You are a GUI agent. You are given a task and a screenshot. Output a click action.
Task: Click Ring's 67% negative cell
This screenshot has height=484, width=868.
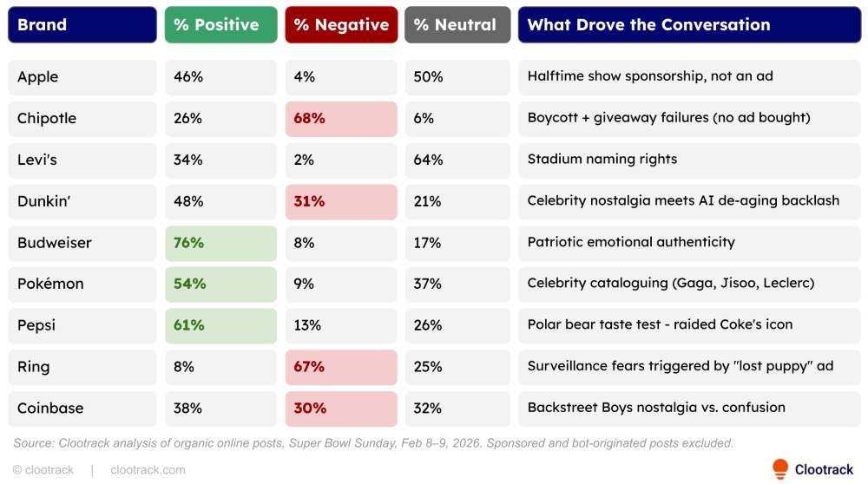[341, 367]
